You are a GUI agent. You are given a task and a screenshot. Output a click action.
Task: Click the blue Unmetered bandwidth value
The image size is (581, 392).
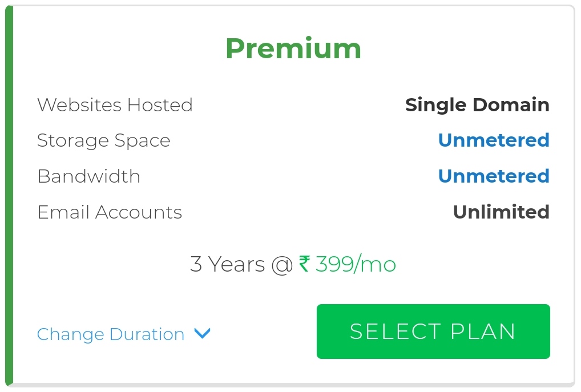[x=494, y=176]
